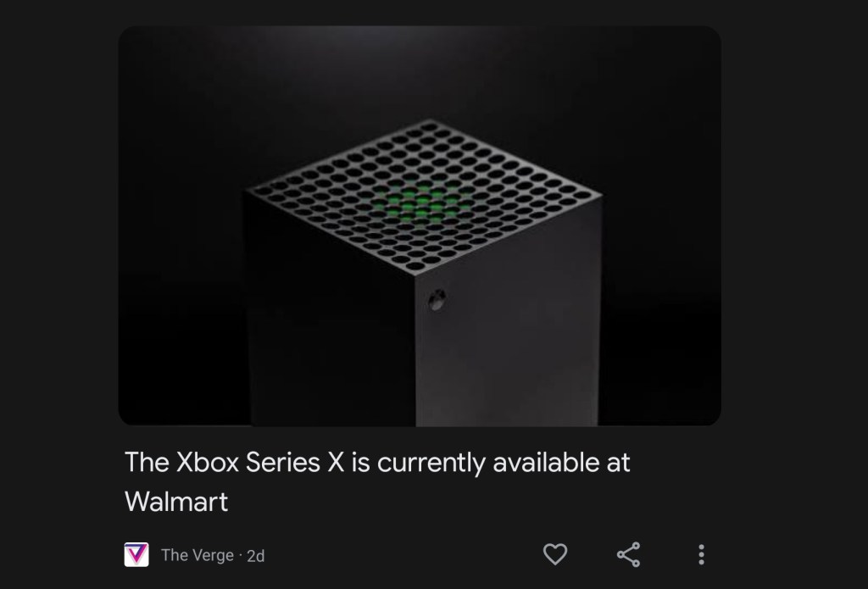The width and height of the screenshot is (868, 589).
Task: Click the green glowing vent in photo
Action: coord(424,203)
